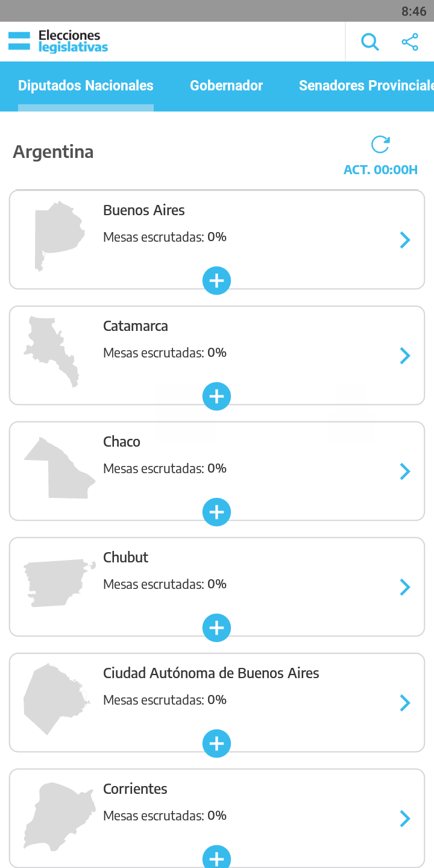Expand Chubut results with plus button

click(216, 627)
